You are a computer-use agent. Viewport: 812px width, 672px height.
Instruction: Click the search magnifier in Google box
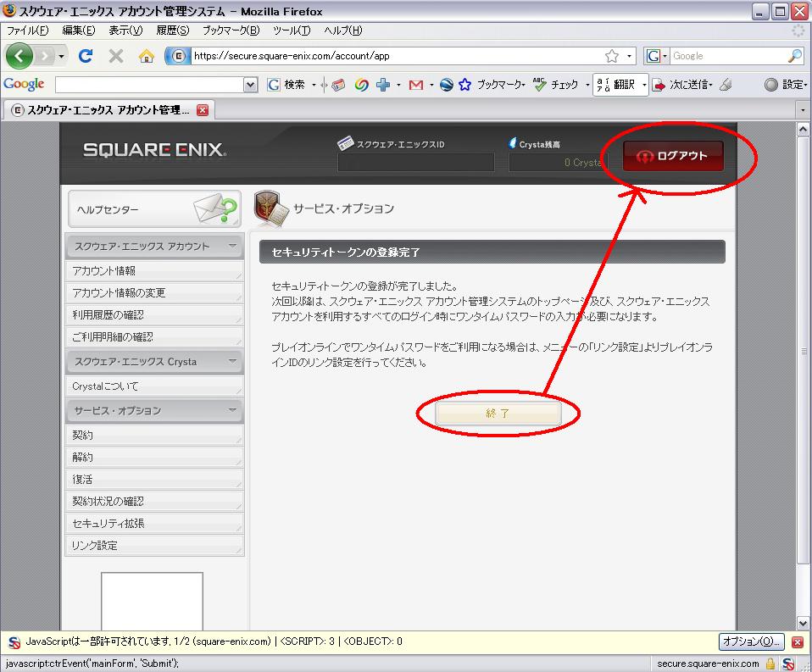794,56
